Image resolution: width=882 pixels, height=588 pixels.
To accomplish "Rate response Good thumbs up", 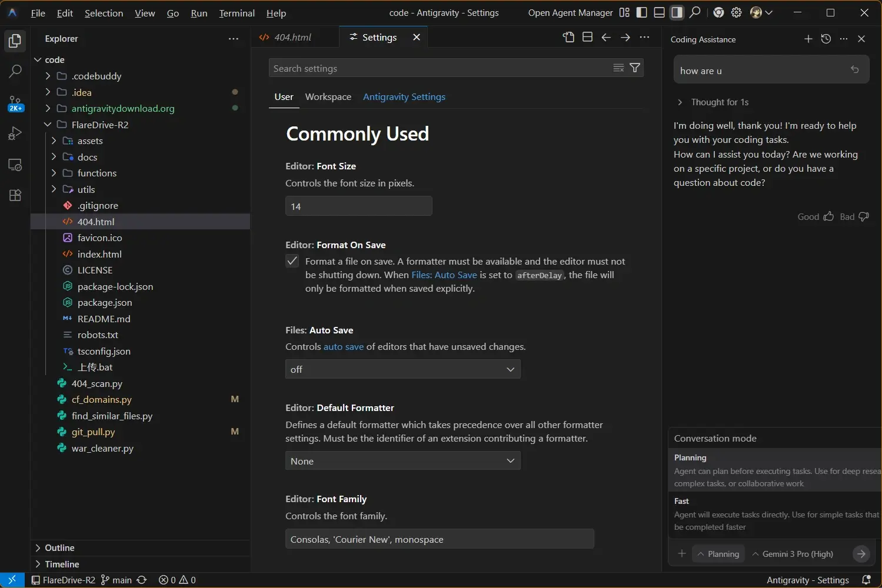I will (x=828, y=216).
